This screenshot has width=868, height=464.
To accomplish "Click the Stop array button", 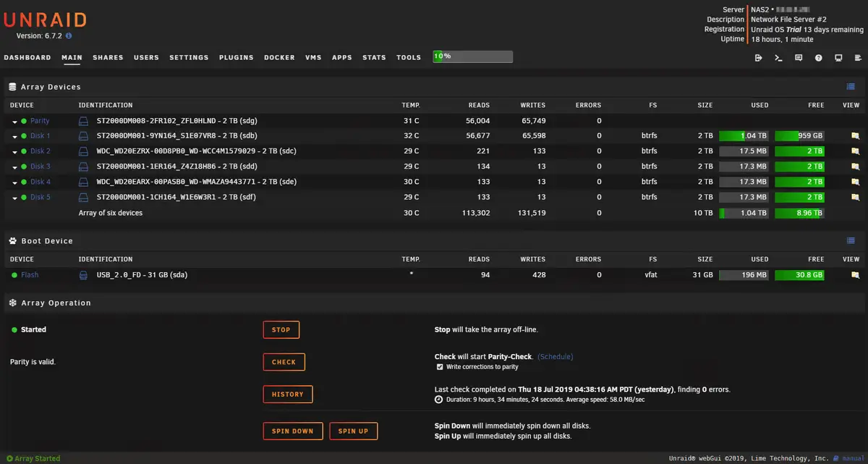I will 281,330.
